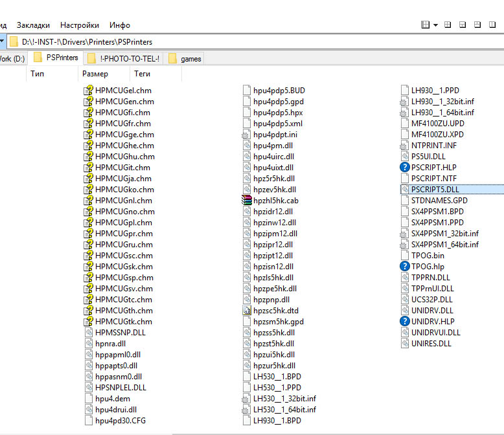Select the file hpu4pd30.CFG
The width and height of the screenshot is (504, 435).
[120, 421]
